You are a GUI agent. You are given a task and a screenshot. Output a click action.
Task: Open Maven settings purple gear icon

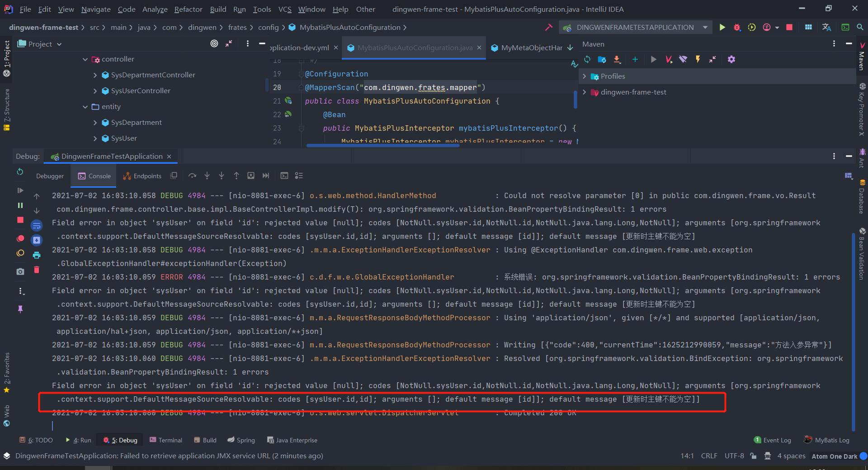pos(731,59)
